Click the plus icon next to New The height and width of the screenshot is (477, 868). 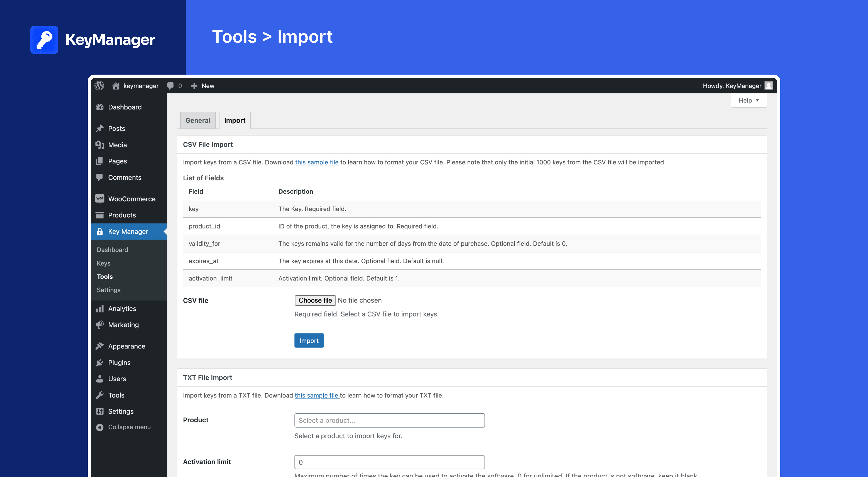point(194,86)
